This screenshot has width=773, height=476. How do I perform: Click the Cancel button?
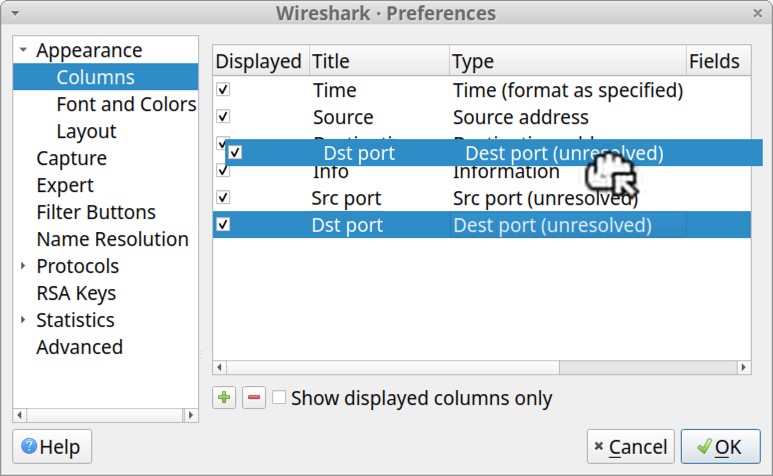(x=631, y=446)
